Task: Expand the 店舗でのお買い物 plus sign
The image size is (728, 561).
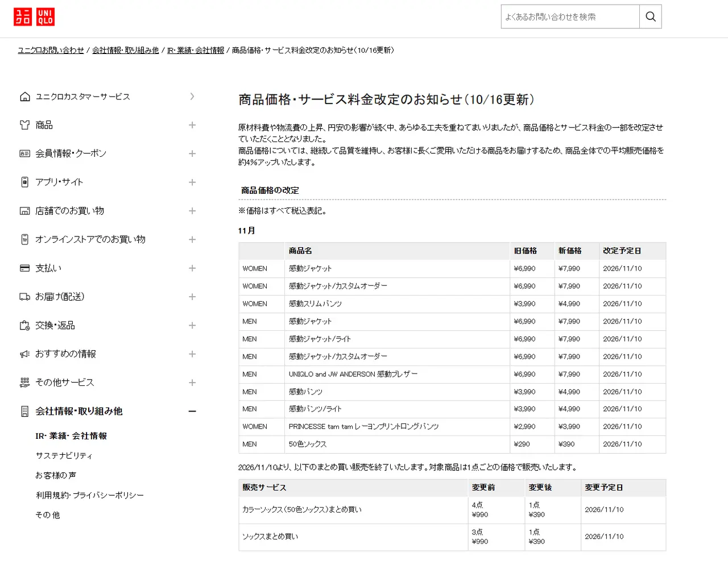Action: [192, 211]
